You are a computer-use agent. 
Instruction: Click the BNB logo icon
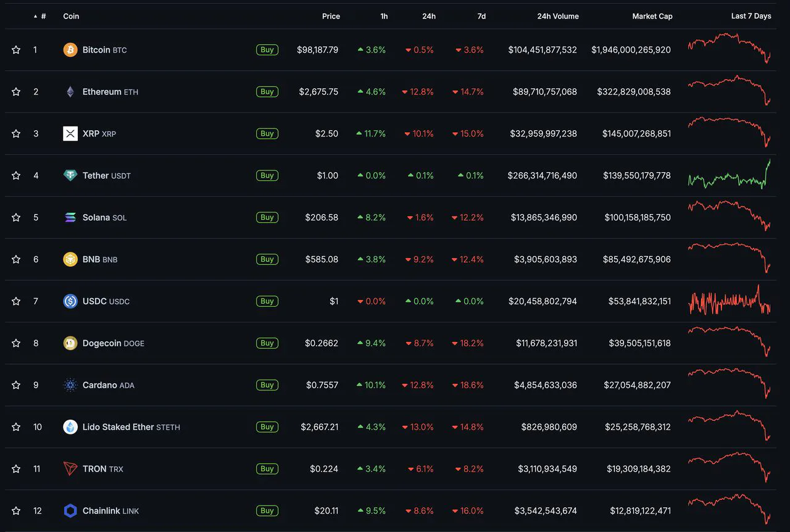click(x=70, y=259)
